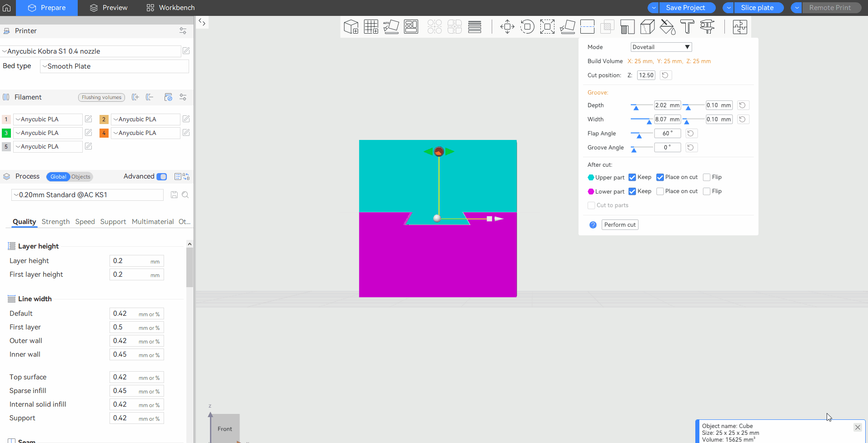Open the Support settings tab
Screen dimensions: 868x443
tap(113, 222)
